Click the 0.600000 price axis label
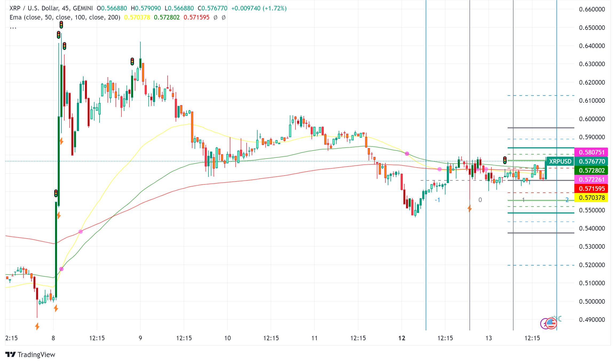Viewport: 616px width, 364px height. click(592, 119)
